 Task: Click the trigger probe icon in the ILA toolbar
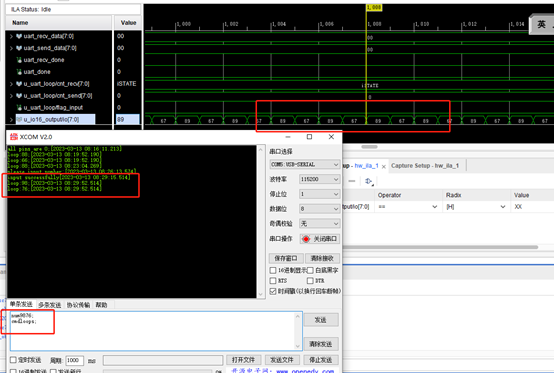(x=369, y=181)
